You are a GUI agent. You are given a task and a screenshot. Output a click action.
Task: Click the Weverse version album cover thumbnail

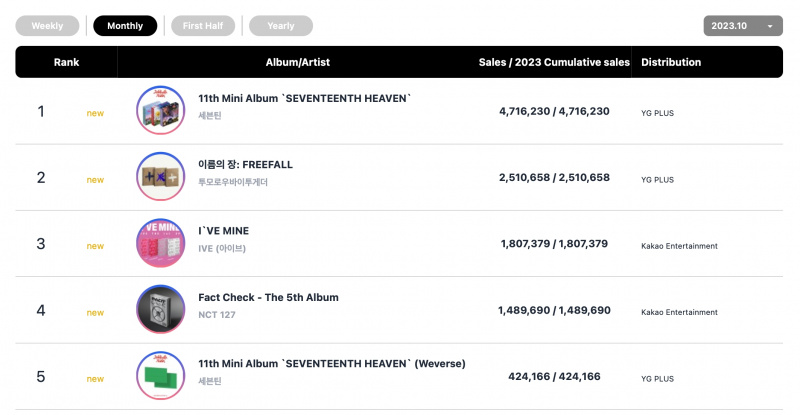coord(160,376)
